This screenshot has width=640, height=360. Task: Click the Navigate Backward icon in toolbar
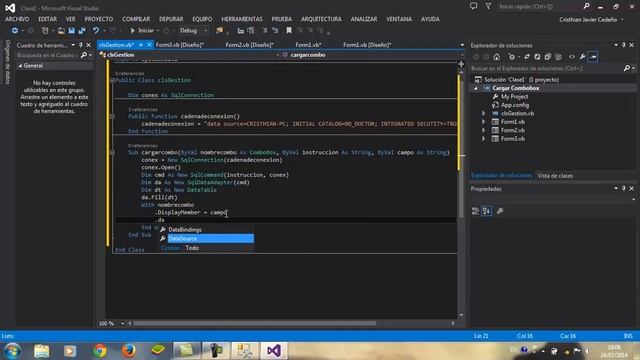pos(15,31)
